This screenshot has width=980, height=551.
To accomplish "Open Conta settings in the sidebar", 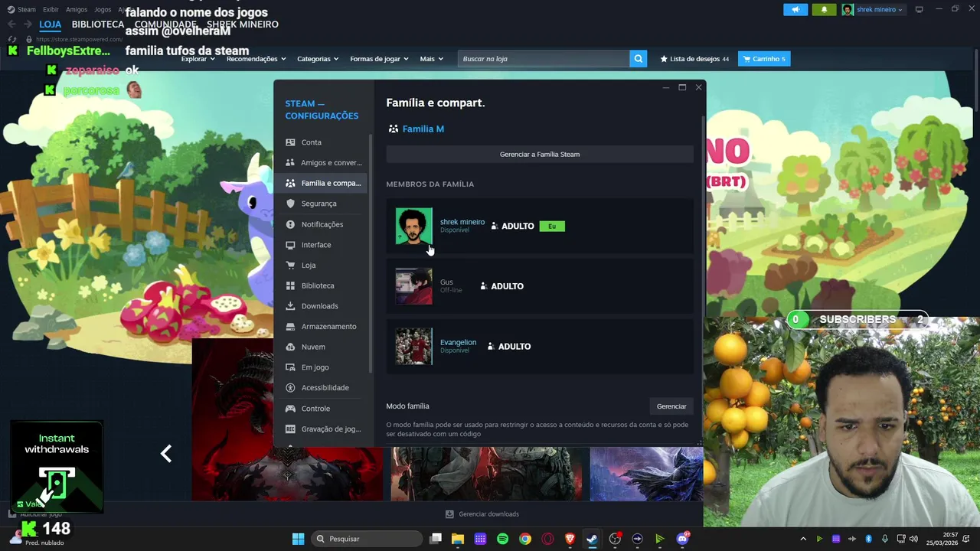I will tap(322, 142).
